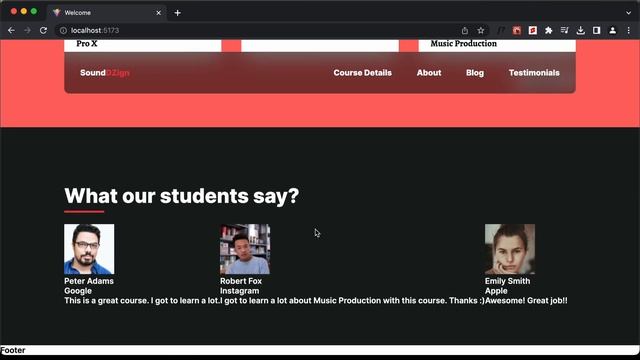Click the browser forward arrow

[x=27, y=31]
